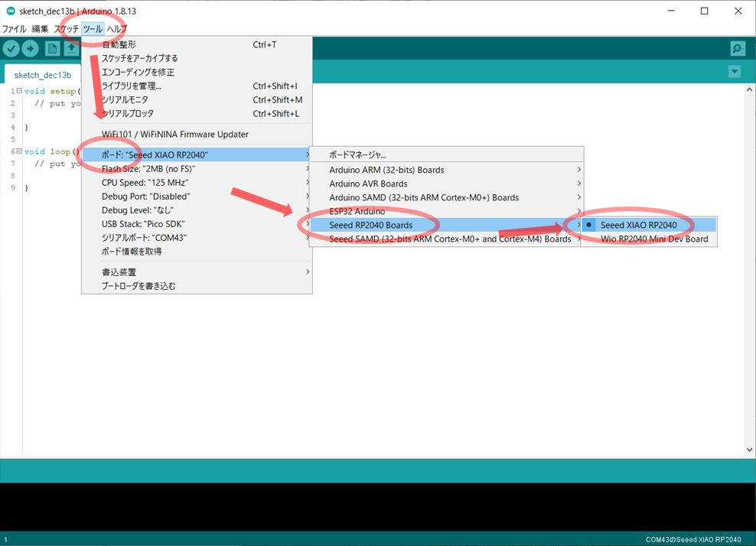Click the Upload arrow toolbar icon
The height and width of the screenshot is (546, 756).
point(31,49)
